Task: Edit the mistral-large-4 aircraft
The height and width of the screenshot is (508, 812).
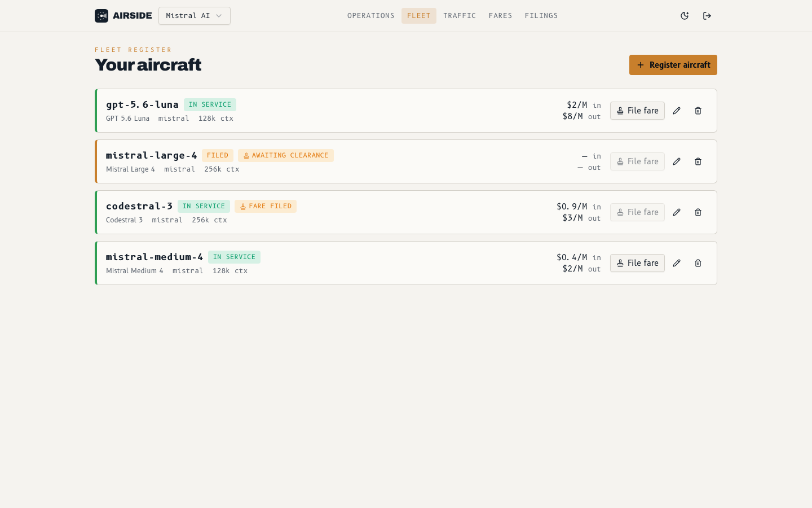Action: (677, 161)
